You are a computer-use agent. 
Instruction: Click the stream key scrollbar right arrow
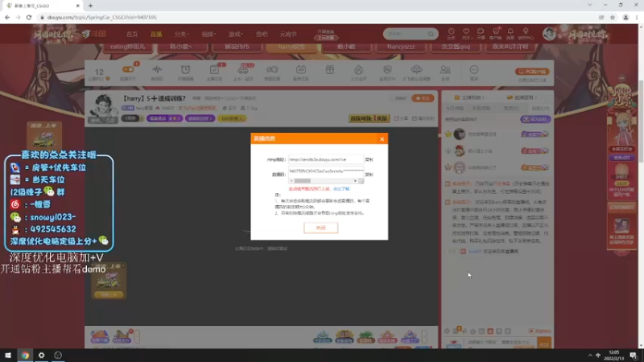click(x=355, y=181)
